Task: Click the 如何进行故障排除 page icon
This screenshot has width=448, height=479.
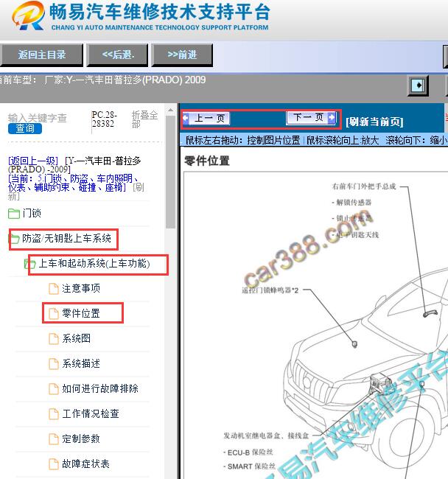Action: [x=54, y=389]
